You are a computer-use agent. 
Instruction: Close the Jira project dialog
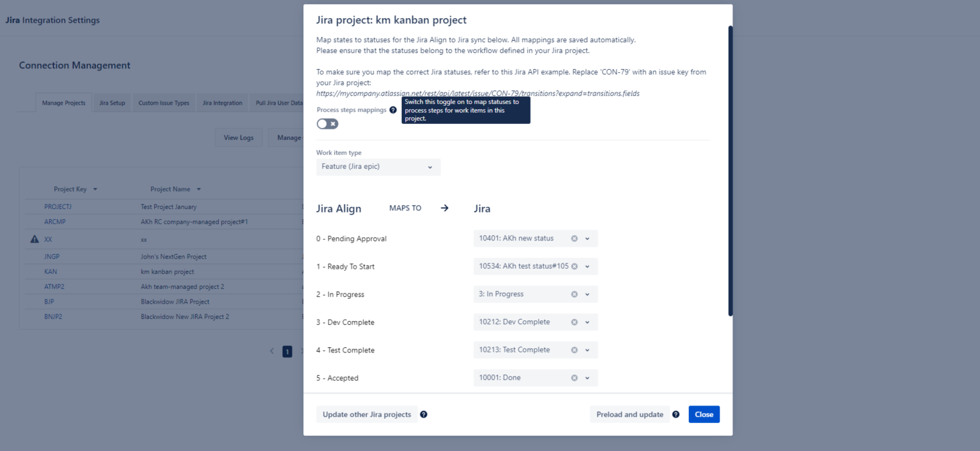(704, 414)
